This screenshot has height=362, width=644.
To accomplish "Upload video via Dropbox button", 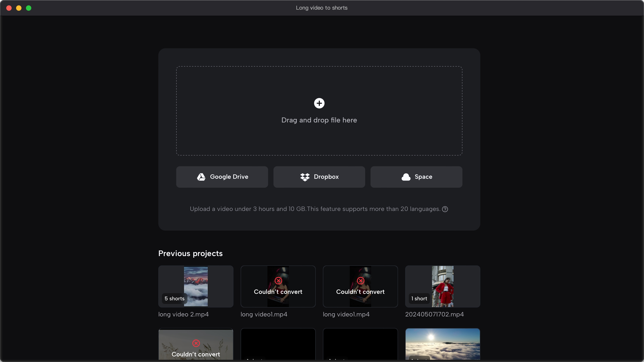I will 319,177.
